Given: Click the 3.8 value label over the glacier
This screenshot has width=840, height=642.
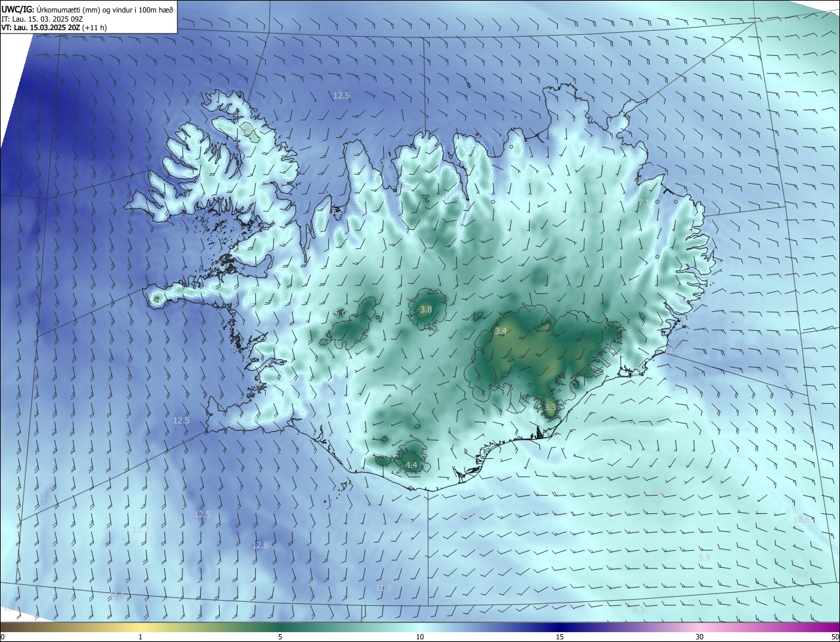Looking at the screenshot, I should point(426,309).
